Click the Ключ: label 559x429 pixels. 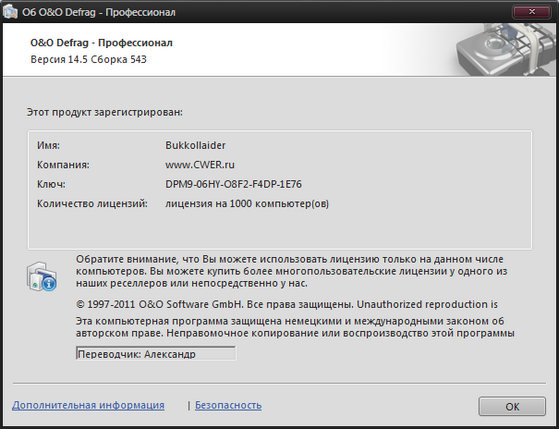click(51, 184)
